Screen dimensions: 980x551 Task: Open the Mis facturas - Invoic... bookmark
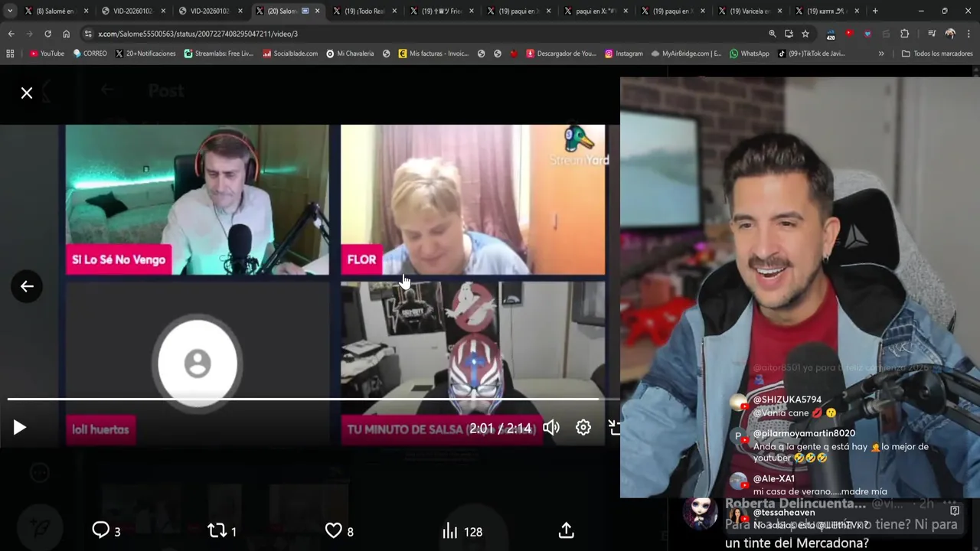433,54
